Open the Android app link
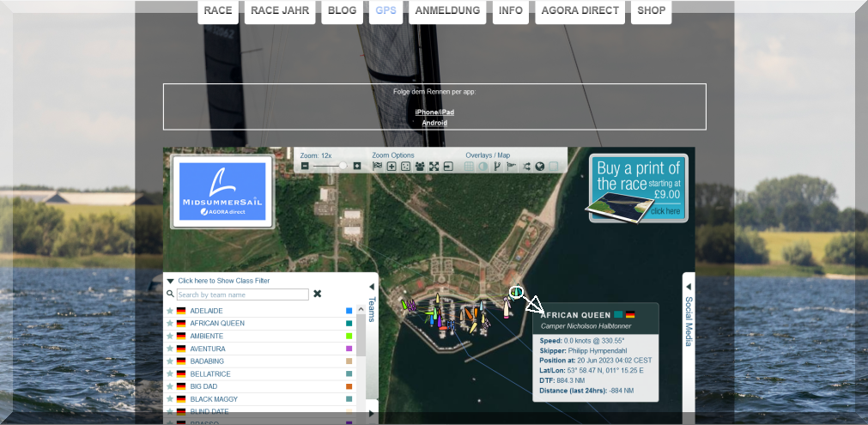Screen dimensions: 868x425 [434, 123]
